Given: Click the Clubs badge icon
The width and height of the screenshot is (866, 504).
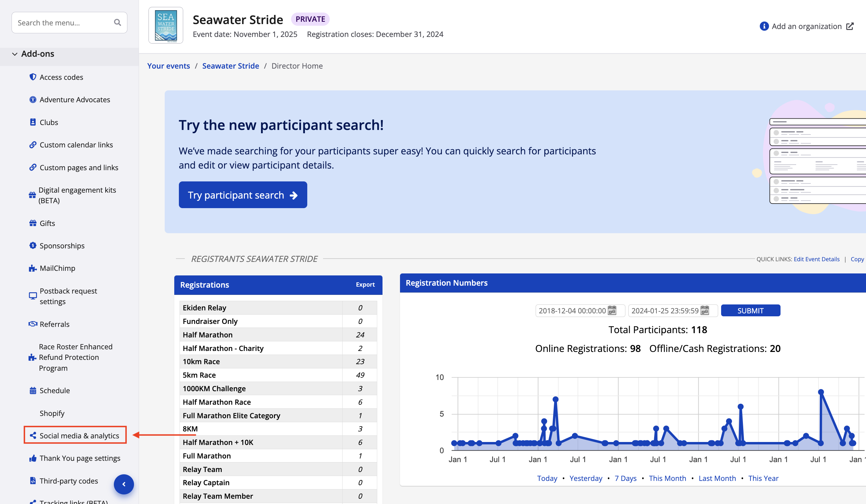Looking at the screenshot, I should coord(33,122).
